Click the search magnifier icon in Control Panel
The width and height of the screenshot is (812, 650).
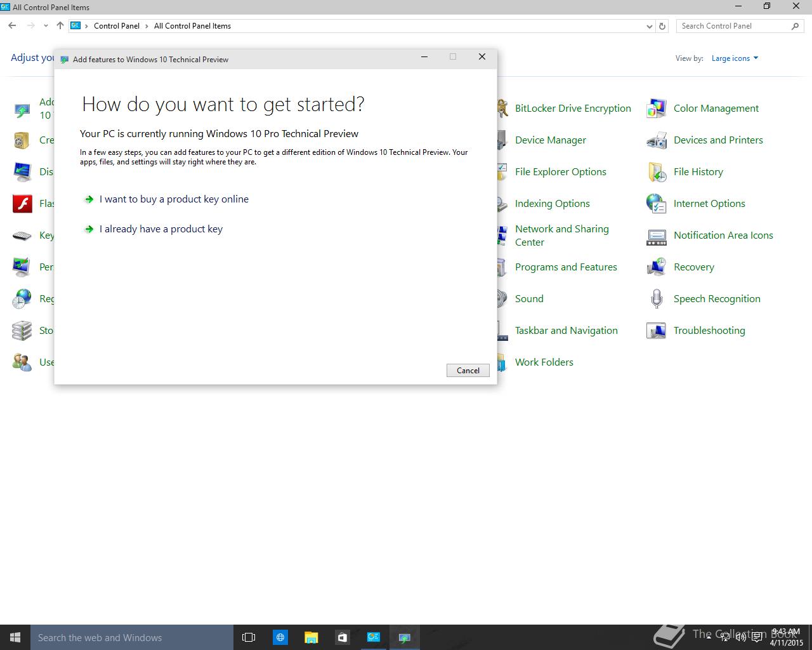point(796,26)
